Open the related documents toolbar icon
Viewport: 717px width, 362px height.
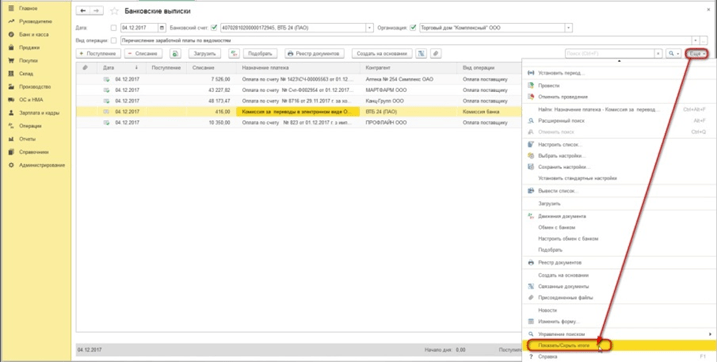pos(421,53)
